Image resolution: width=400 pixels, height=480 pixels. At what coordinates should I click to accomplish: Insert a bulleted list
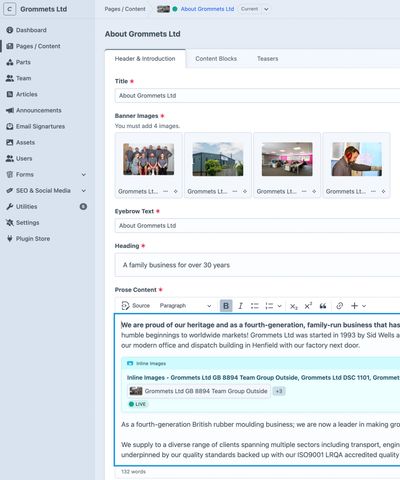255,306
